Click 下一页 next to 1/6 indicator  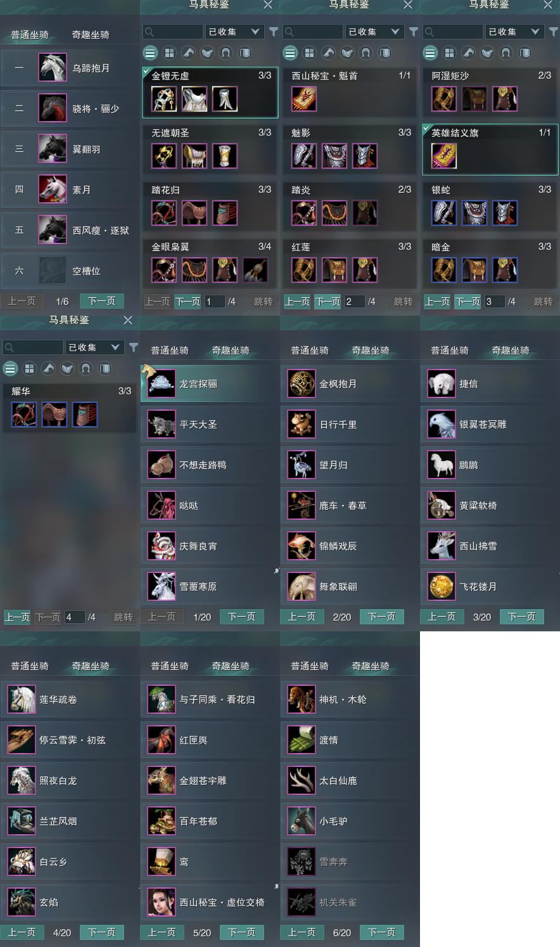[x=101, y=301]
